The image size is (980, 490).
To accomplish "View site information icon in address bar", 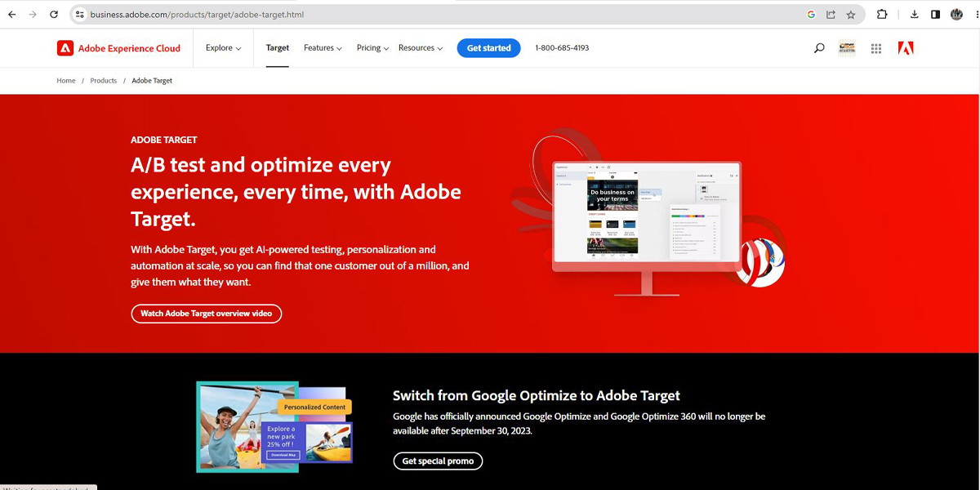I will point(79,15).
